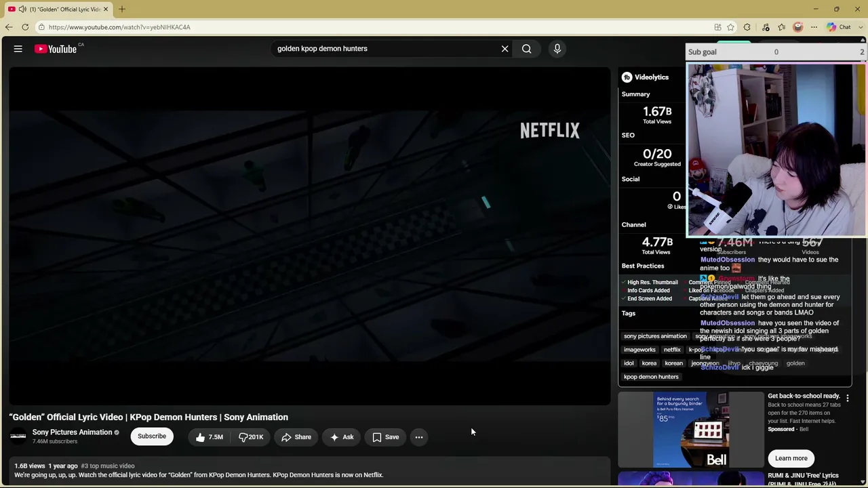Image resolution: width=868 pixels, height=488 pixels.
Task: Select the 'idol' tag chip
Action: 629,363
